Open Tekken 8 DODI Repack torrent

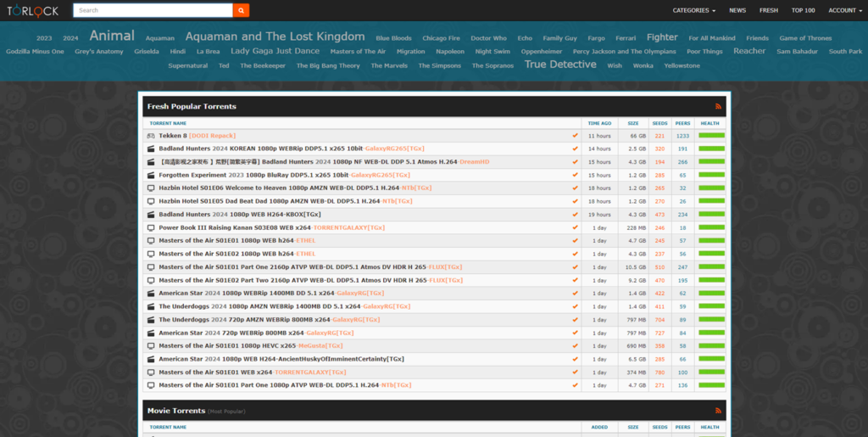197,136
